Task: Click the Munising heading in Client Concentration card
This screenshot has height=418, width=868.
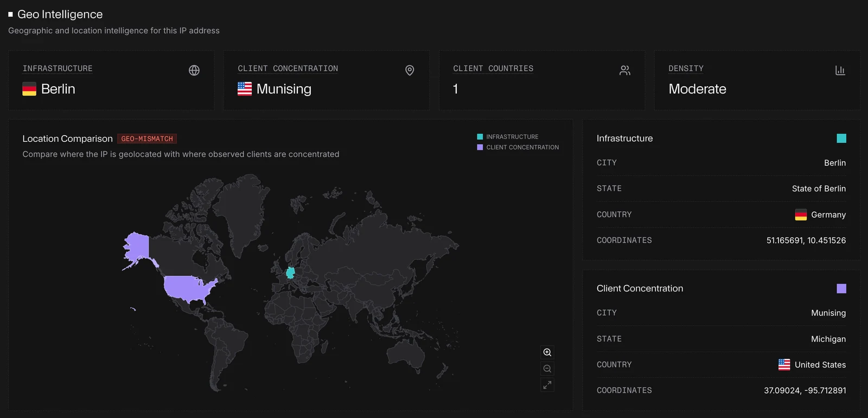Action: click(x=284, y=89)
